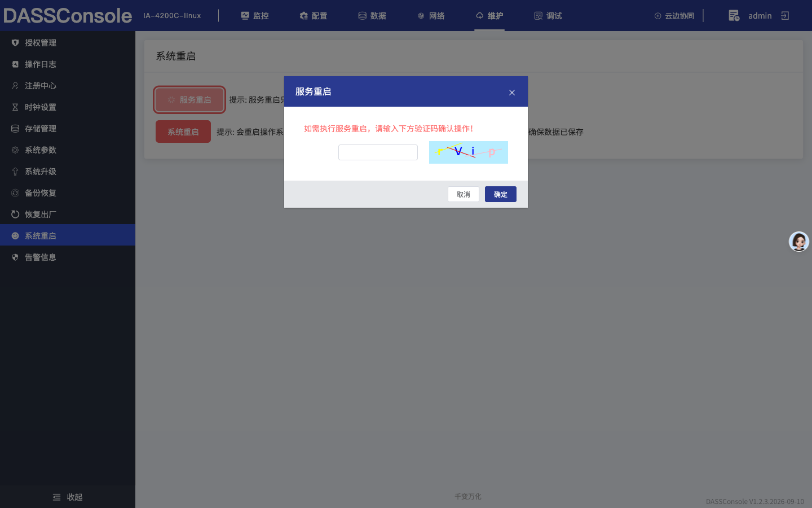Click the 存储管理 database icon
This screenshot has width=812, height=508.
click(15, 129)
